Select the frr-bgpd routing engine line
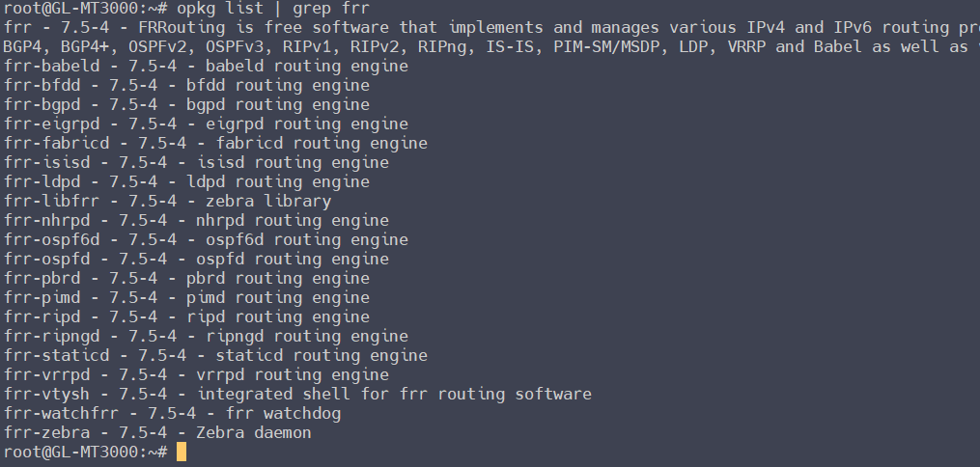The image size is (980, 467). 186,105
